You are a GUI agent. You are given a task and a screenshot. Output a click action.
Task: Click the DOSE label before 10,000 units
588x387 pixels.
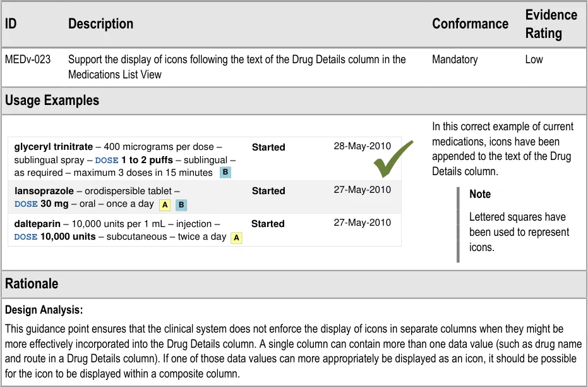point(26,237)
